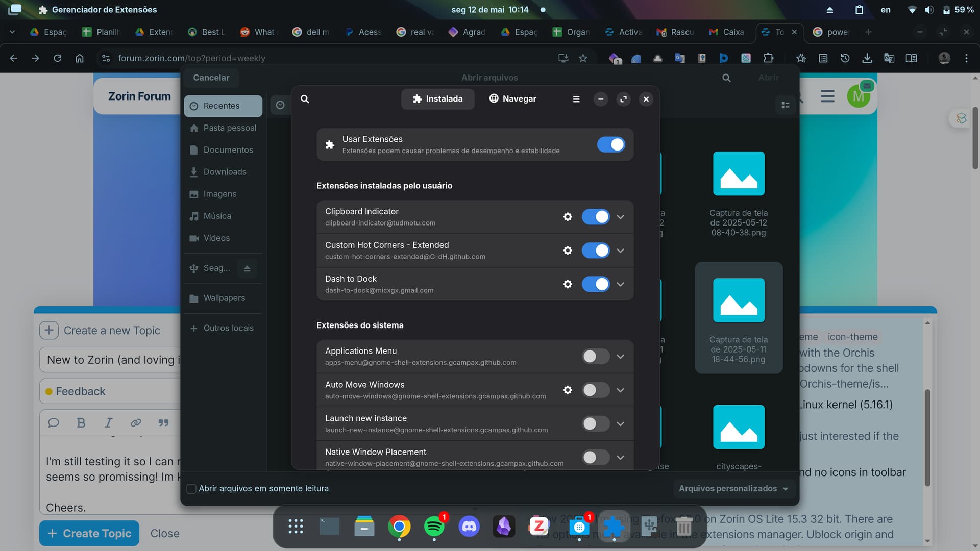Open browser extensions puzzle icon
The width and height of the screenshot is (980, 551).
tap(768, 58)
